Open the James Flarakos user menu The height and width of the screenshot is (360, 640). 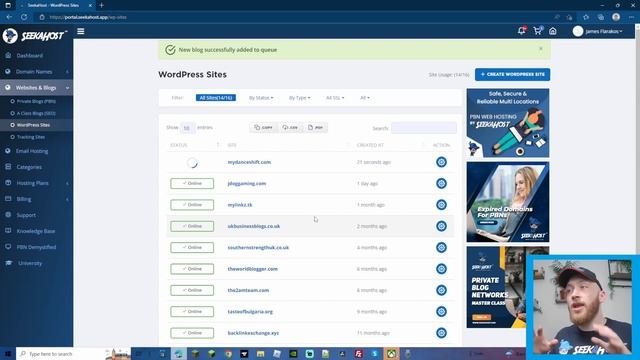(x=598, y=31)
